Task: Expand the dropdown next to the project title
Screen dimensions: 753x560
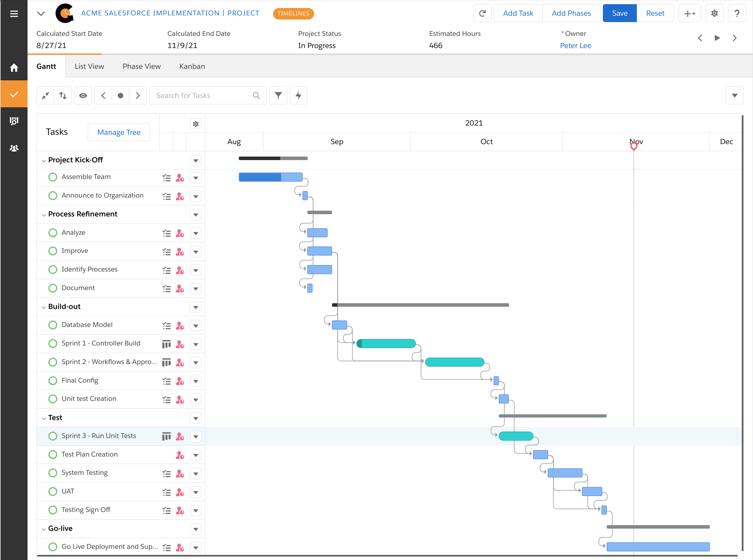Action: coord(41,13)
